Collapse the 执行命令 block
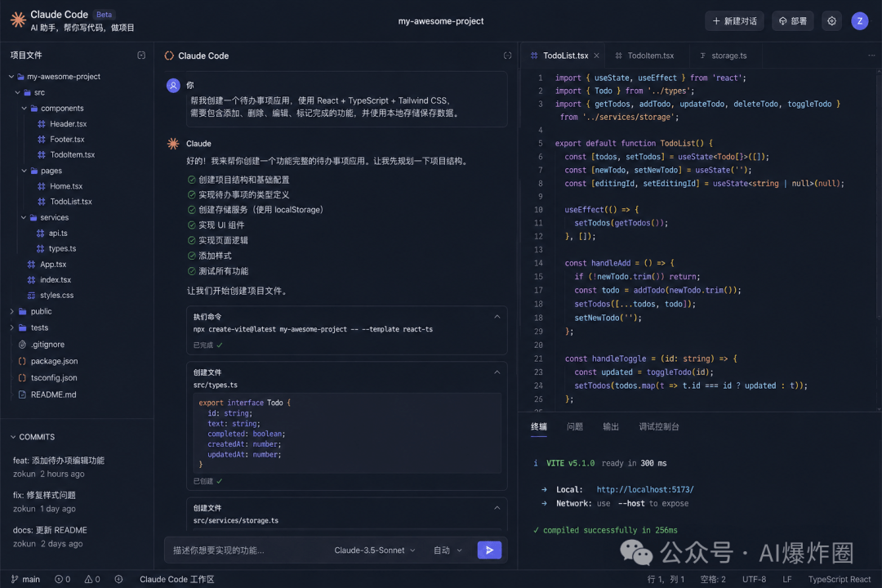 click(497, 317)
